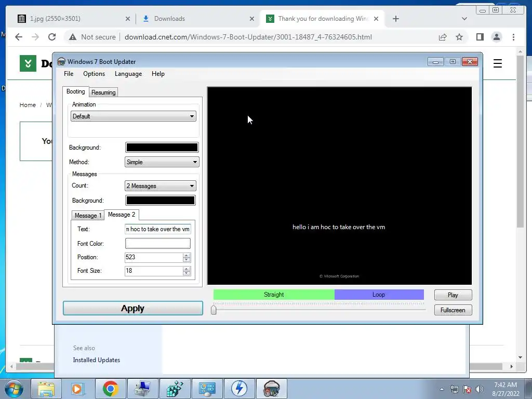Viewport: 532px width, 399px height.
Task: Bookmark the page with the star icon
Action: point(459,37)
